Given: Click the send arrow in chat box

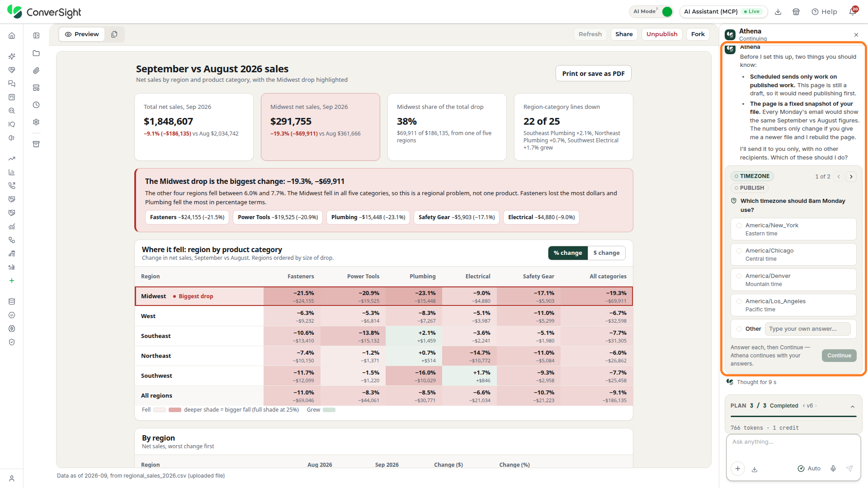Looking at the screenshot, I should (x=849, y=469).
